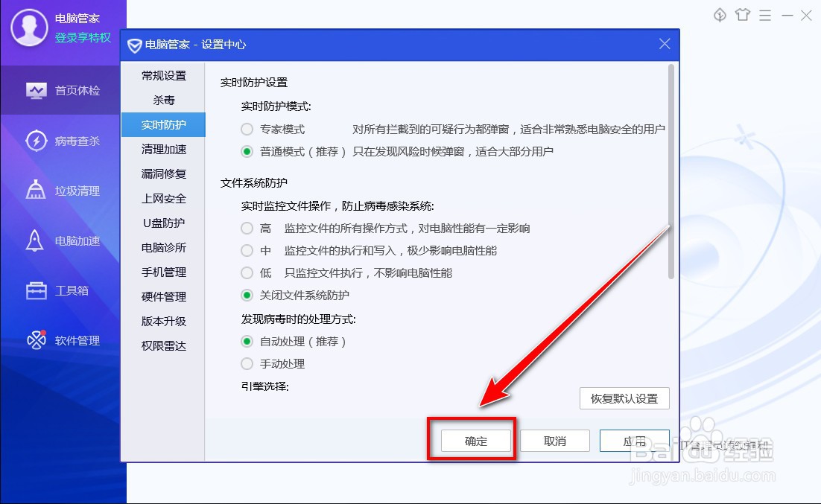Choose 高 file monitoring level
Image resolution: width=821 pixels, height=504 pixels.
pyautogui.click(x=247, y=229)
